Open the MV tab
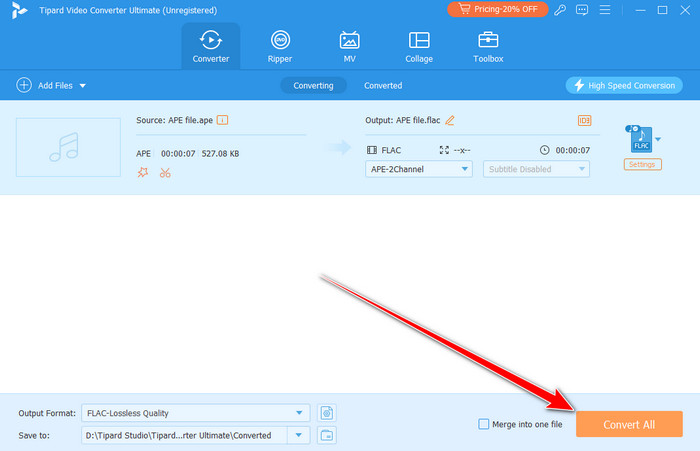The width and height of the screenshot is (700, 451). click(x=350, y=46)
